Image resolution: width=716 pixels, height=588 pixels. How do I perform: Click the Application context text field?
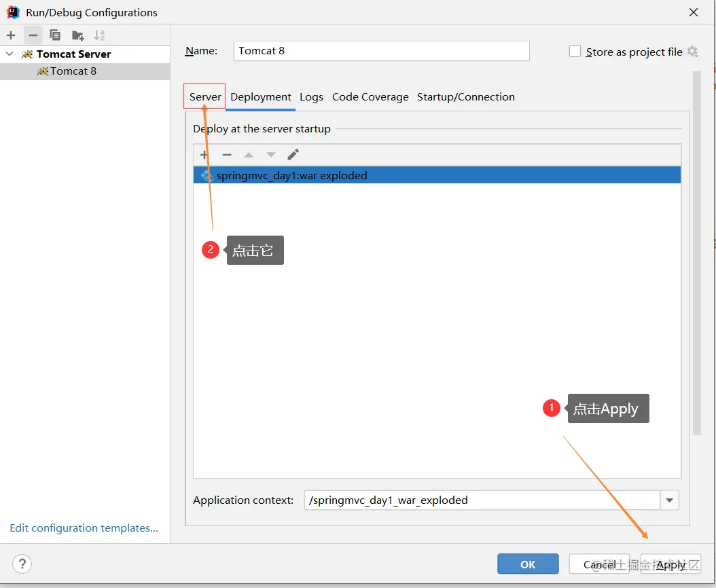pyautogui.click(x=482, y=500)
